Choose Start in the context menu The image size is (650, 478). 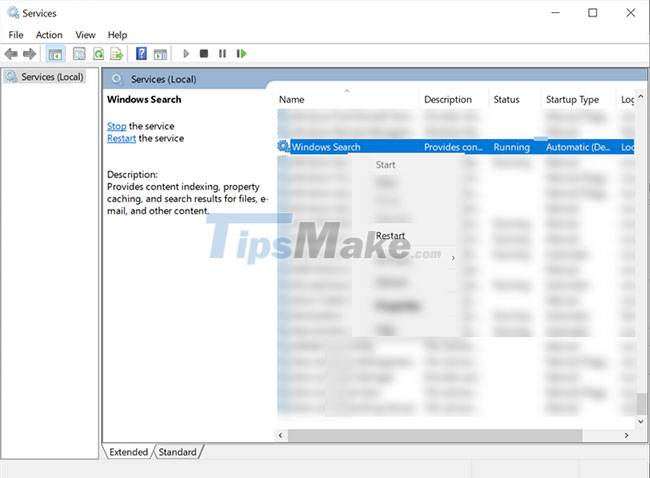[x=385, y=165]
